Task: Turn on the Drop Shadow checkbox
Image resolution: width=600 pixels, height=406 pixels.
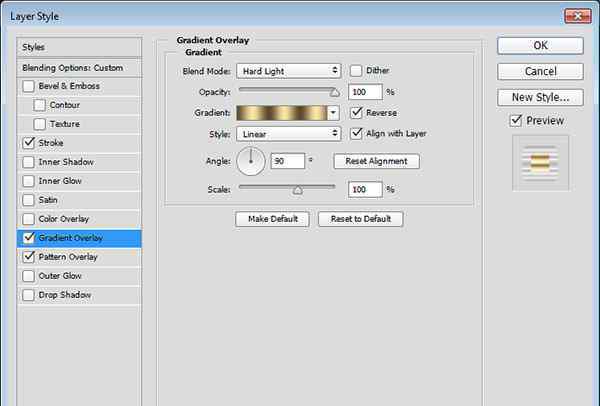Action: [x=28, y=295]
